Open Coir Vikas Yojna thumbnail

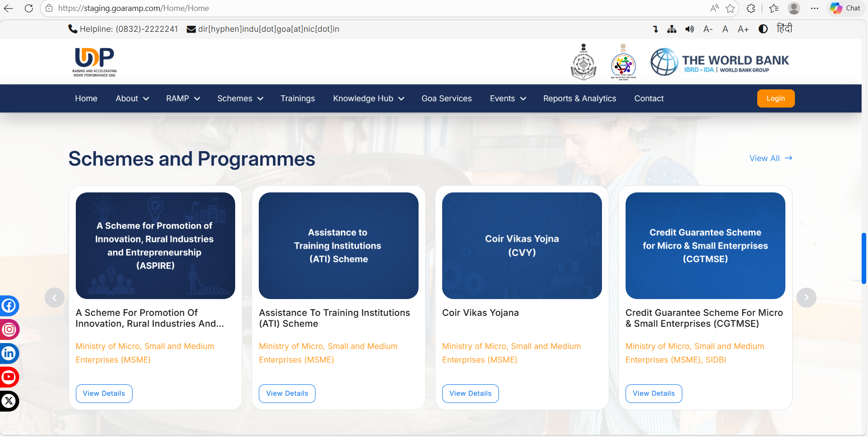pos(522,246)
